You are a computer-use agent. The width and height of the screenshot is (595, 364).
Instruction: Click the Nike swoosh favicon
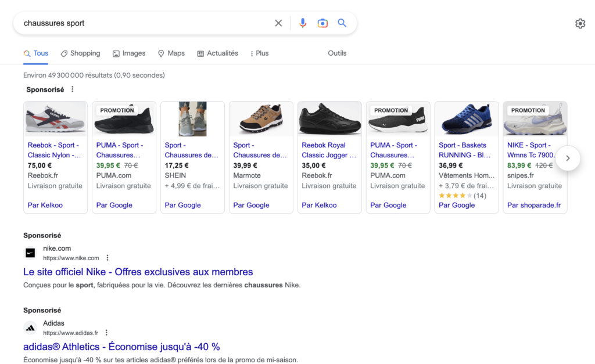pos(30,253)
